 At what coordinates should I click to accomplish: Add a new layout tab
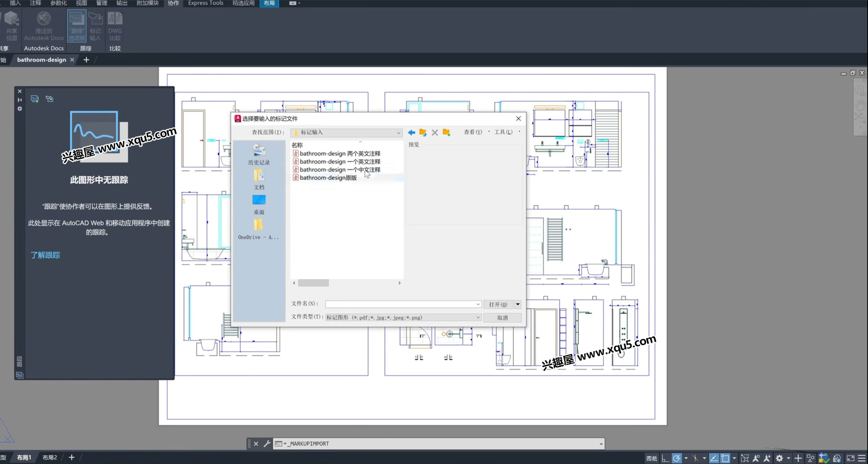[x=72, y=457]
